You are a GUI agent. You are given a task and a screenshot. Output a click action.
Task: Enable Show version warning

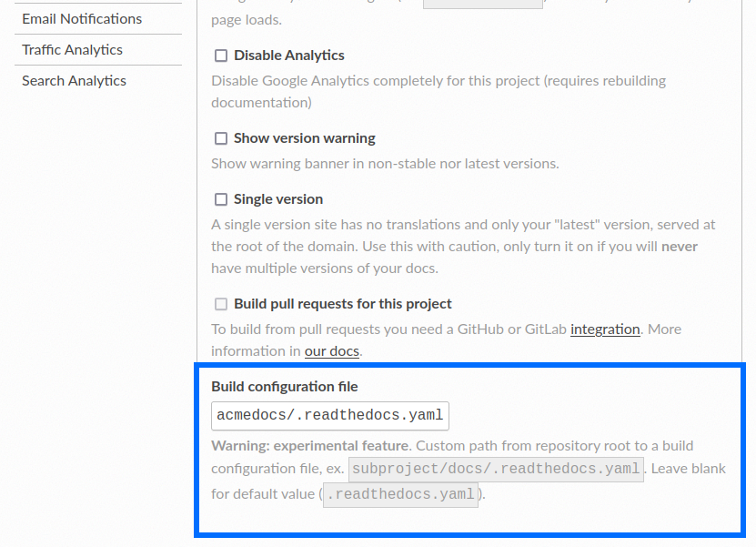221,138
